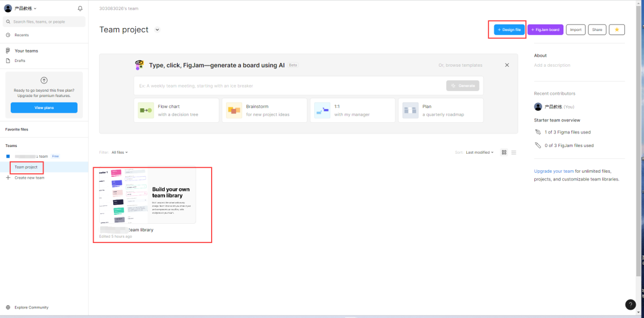Click the FigJam files used marker icon
The image size is (644, 318).
click(x=538, y=145)
